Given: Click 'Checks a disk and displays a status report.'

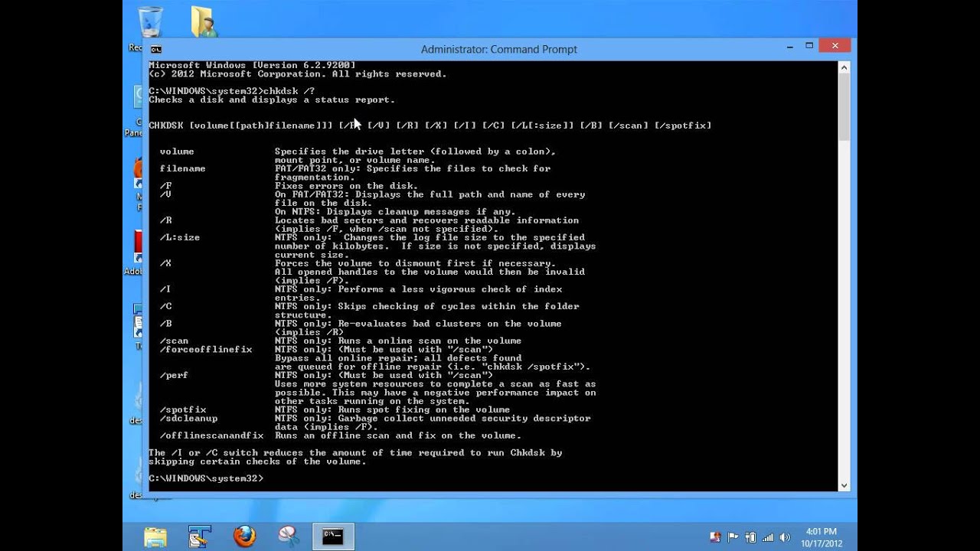Looking at the screenshot, I should 272,99.
